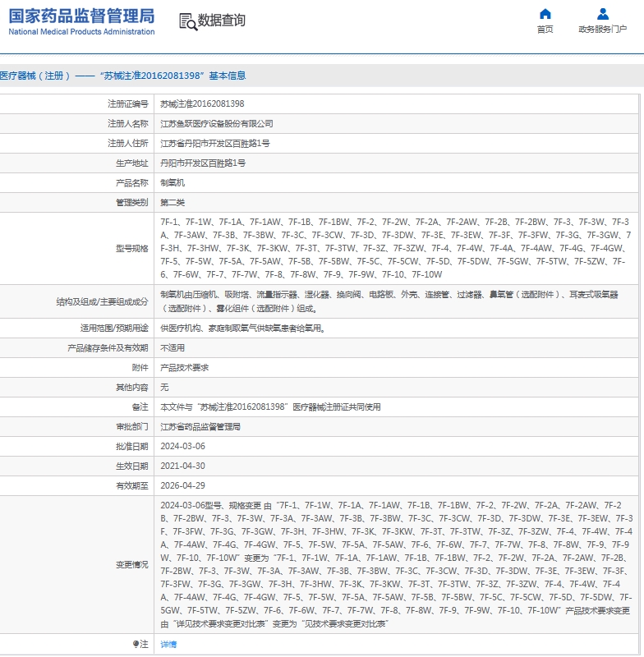Click product name value 制氧机
644x657 pixels.
pyautogui.click(x=172, y=182)
